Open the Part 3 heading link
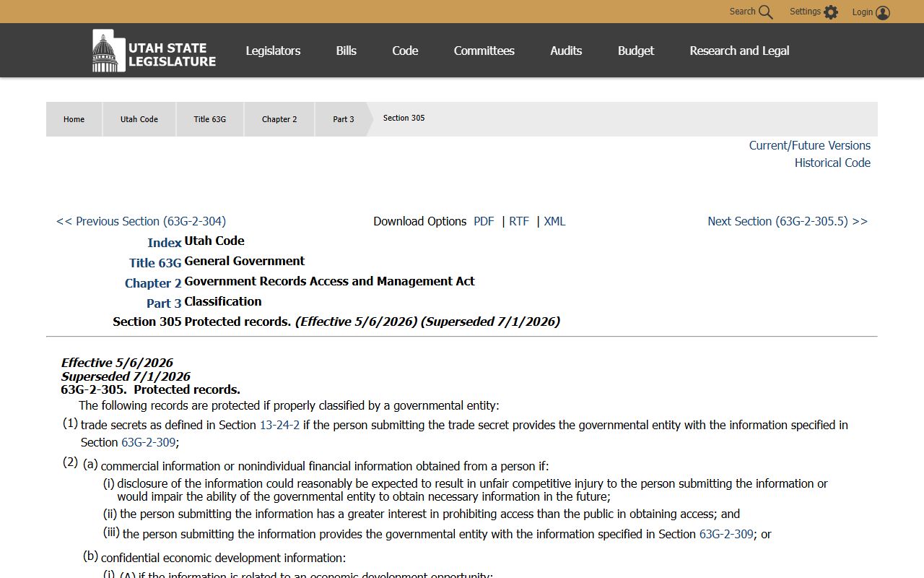This screenshot has width=924, height=578. point(164,303)
